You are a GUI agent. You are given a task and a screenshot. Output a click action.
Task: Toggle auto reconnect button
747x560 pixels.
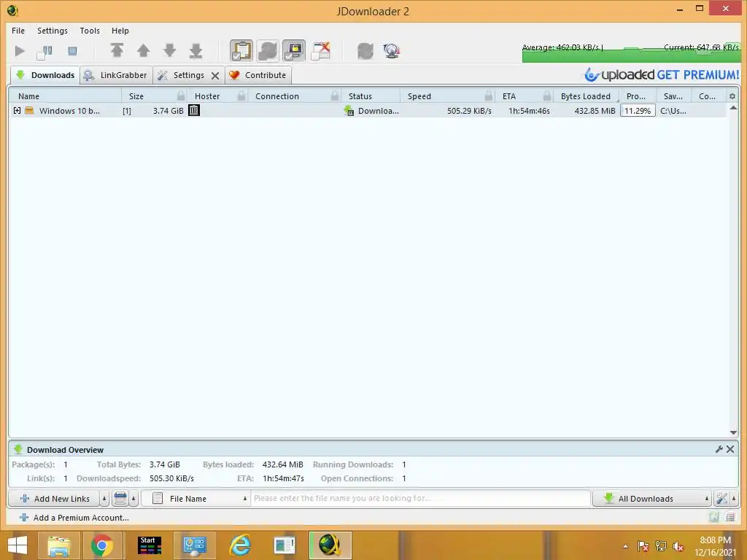click(x=268, y=51)
